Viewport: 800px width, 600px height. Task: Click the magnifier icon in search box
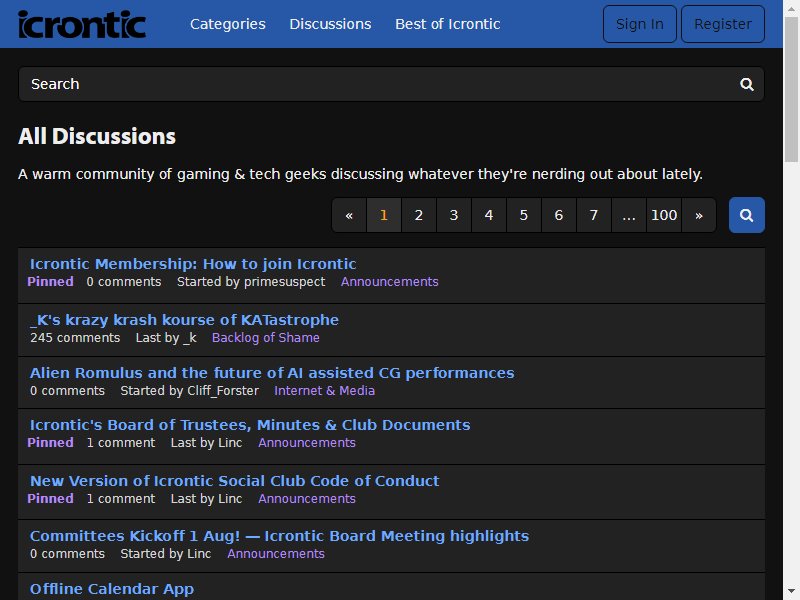click(746, 84)
